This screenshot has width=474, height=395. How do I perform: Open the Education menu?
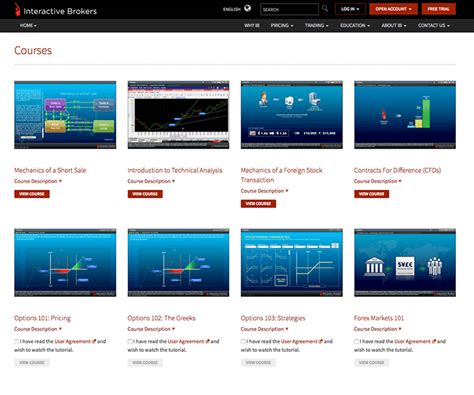point(355,25)
